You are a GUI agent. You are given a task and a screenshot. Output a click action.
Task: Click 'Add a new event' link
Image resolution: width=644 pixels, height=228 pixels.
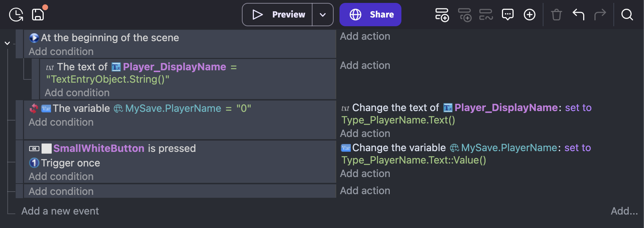pos(60,211)
